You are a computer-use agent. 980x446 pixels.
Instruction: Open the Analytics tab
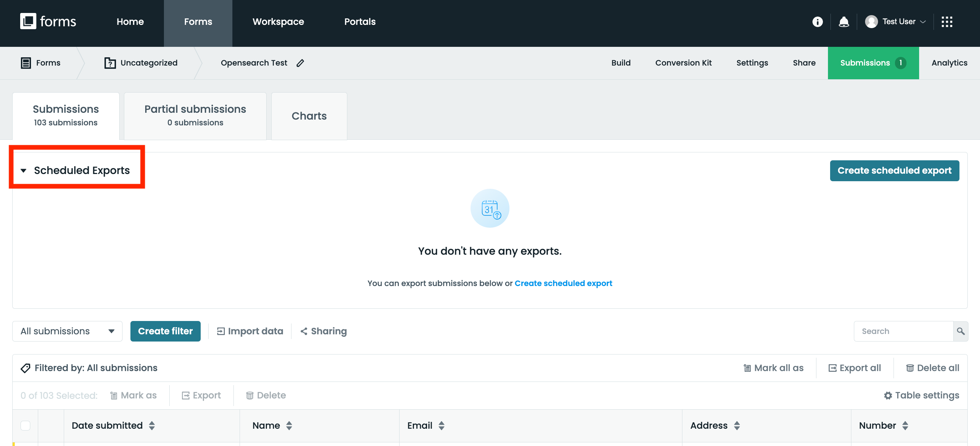pyautogui.click(x=949, y=63)
